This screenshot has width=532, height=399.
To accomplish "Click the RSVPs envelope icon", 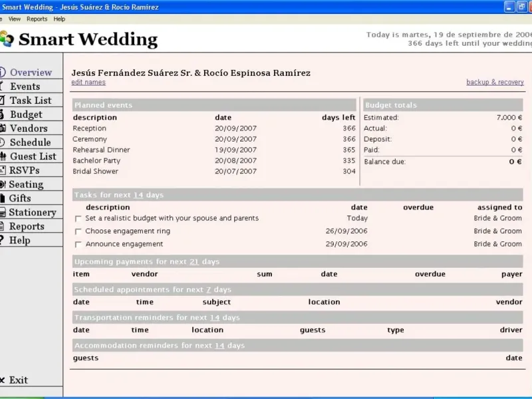I will click(3, 170).
